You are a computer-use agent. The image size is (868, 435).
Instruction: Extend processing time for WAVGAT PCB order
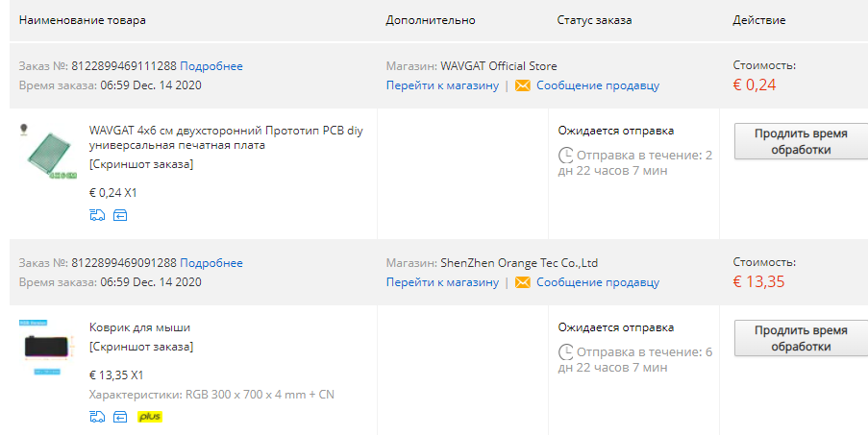[x=801, y=141]
